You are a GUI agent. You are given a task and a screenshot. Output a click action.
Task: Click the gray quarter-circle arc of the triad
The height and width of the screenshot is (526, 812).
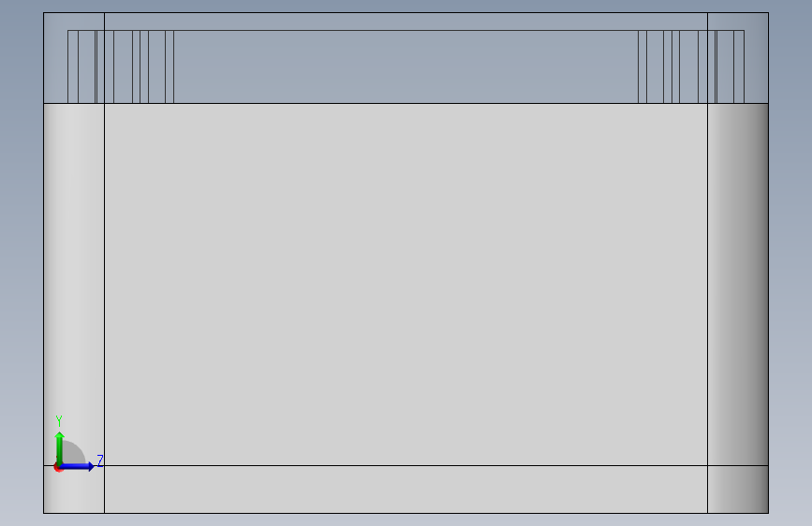74,451
